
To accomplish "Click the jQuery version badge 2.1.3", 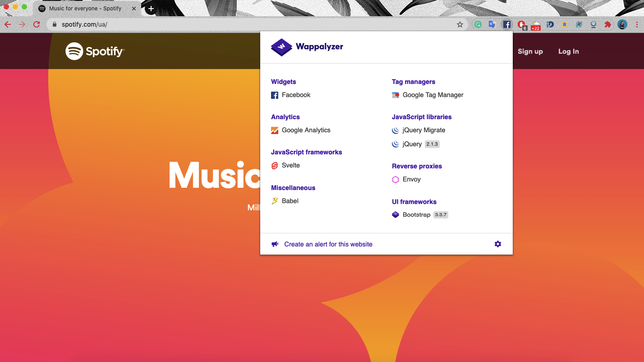I will coord(432,144).
